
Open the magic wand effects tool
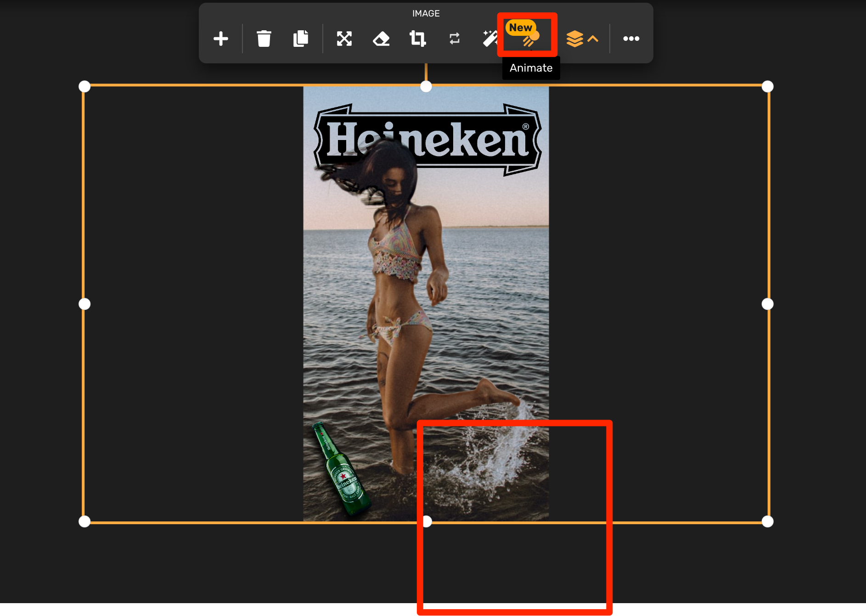490,39
